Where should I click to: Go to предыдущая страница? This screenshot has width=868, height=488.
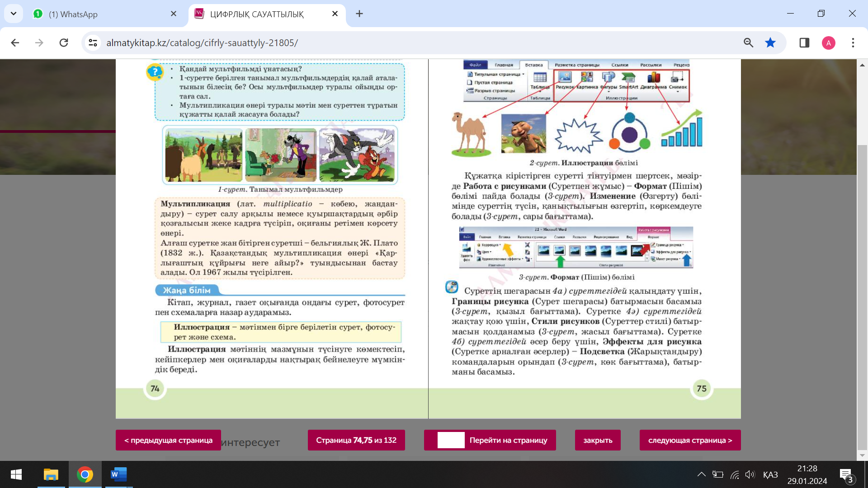coord(168,440)
